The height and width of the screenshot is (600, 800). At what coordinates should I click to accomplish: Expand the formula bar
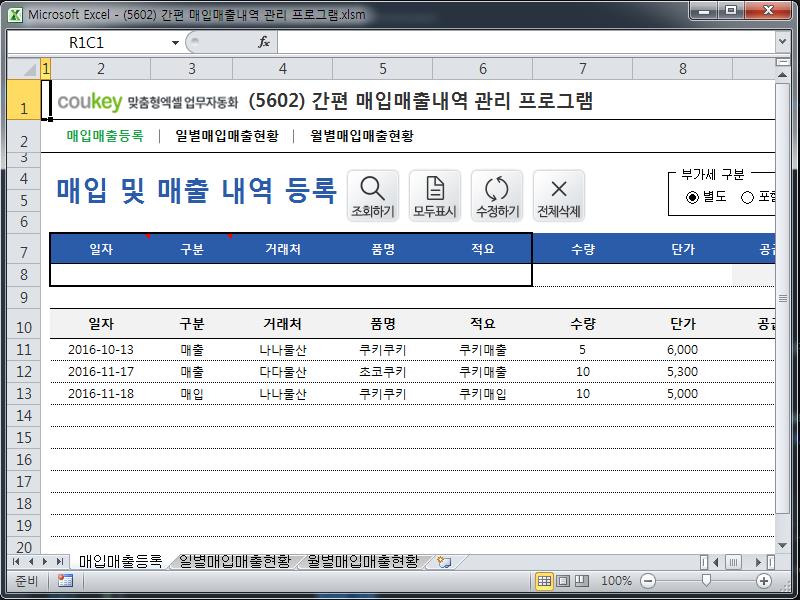(782, 42)
